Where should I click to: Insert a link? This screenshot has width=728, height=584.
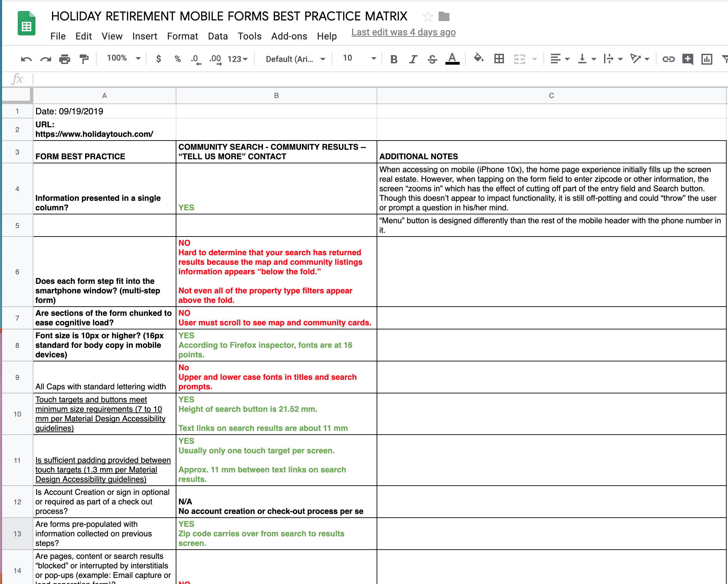pos(668,59)
